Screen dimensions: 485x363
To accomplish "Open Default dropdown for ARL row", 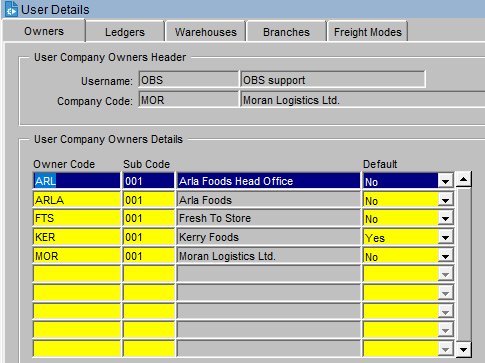I will click(x=445, y=182).
